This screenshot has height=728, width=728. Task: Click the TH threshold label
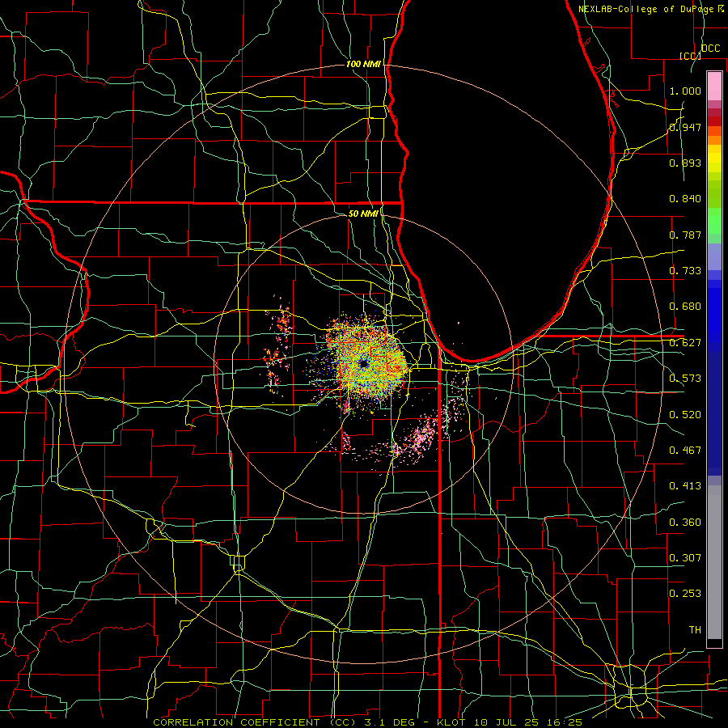point(695,630)
